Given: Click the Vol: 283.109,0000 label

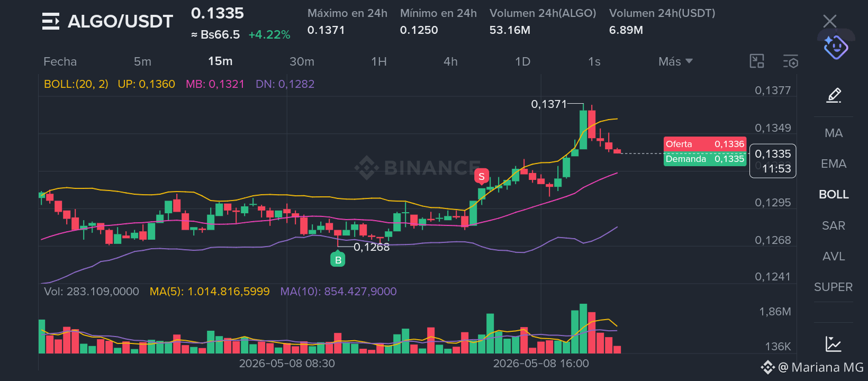Looking at the screenshot, I should (92, 292).
